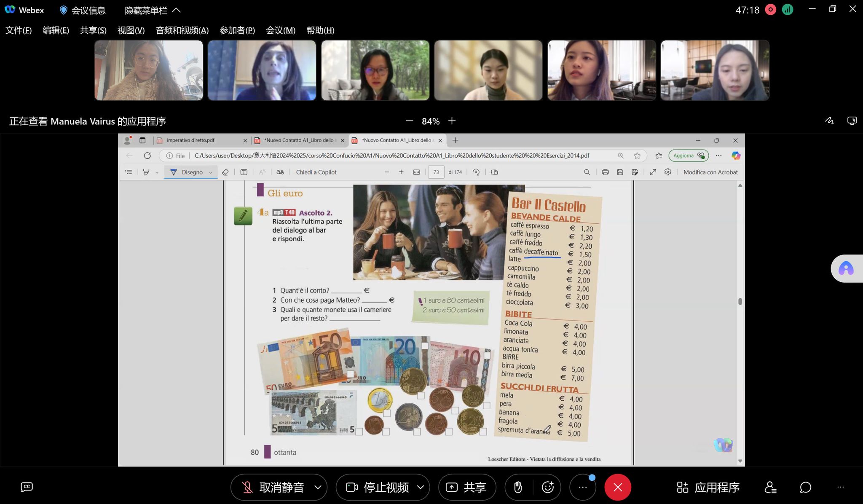The height and width of the screenshot is (504, 863).
Task: Open the ellipsis menu in shared browser
Action: point(718,155)
